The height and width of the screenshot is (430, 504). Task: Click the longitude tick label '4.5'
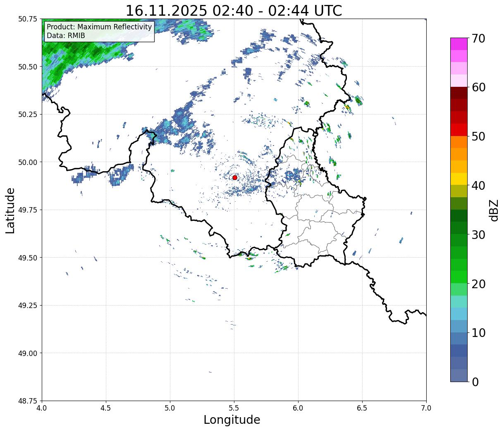[x=106, y=408]
